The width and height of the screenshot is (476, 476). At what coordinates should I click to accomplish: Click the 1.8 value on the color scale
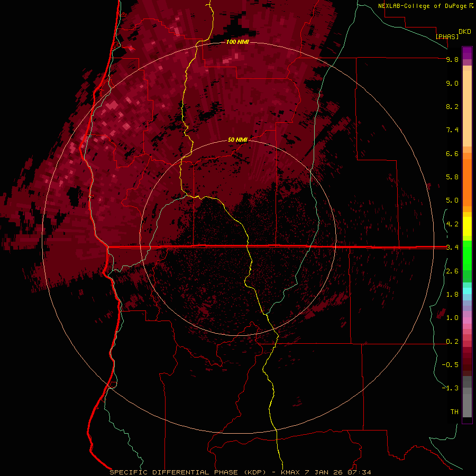[x=452, y=295]
